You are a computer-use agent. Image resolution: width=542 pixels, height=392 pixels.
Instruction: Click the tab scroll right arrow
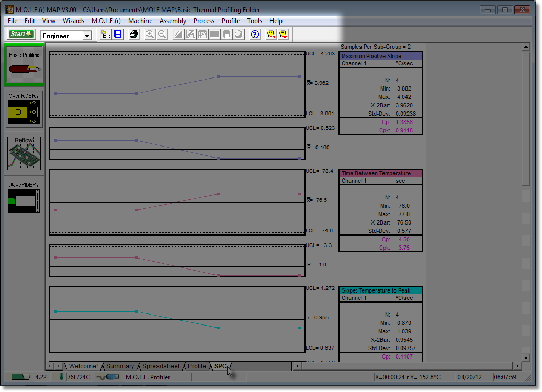pos(58,366)
